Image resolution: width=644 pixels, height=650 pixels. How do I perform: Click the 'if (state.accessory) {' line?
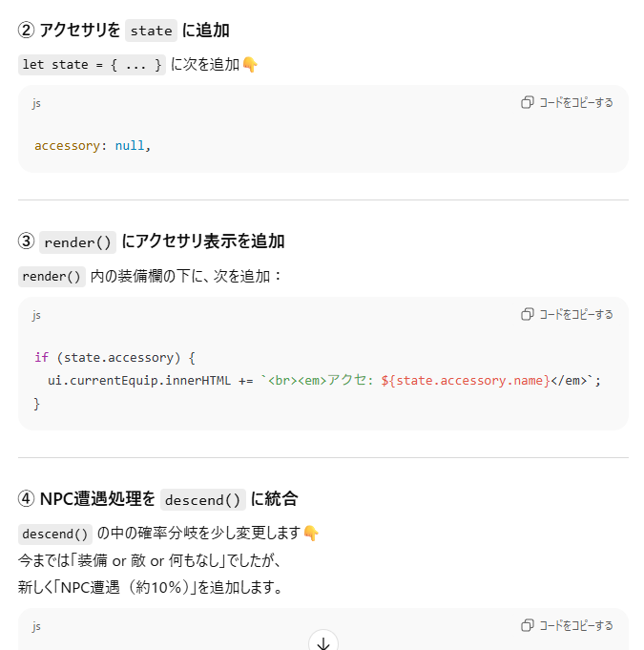pyautogui.click(x=114, y=357)
